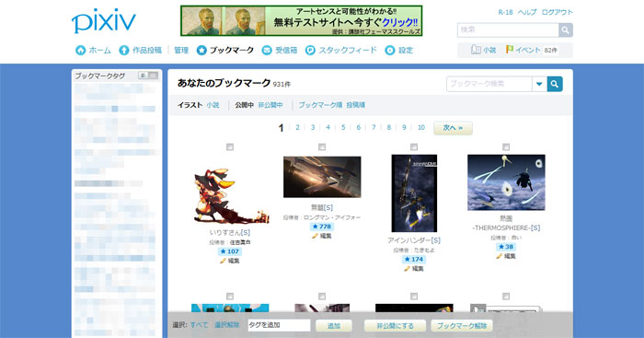Image resolution: width=644 pixels, height=338 pixels.
Task: Click the pencil edit icon under 無題
Action: (x=315, y=236)
